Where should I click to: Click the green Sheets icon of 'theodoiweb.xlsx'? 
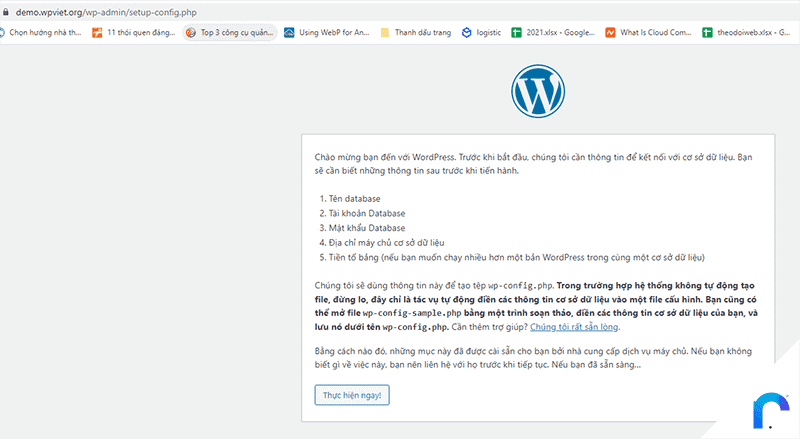tap(707, 33)
